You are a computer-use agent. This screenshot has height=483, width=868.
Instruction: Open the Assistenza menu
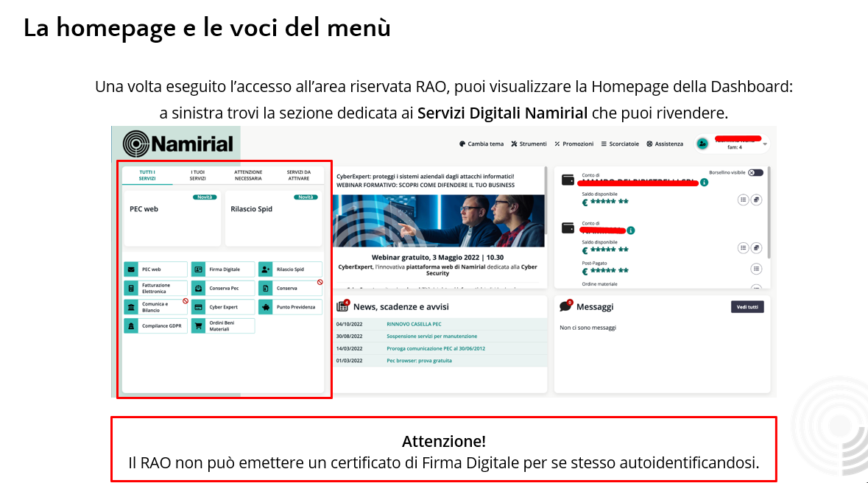[665, 144]
